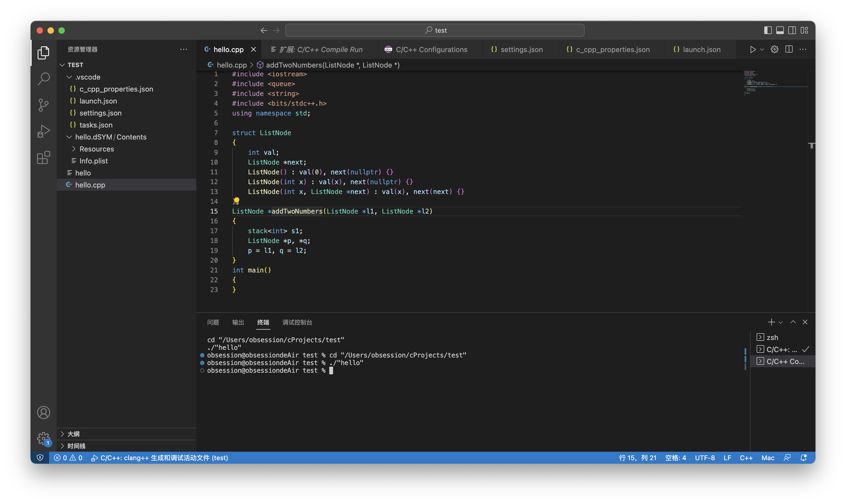Open the run button dropdown arrow
Screen dimensions: 846x504
click(x=762, y=50)
